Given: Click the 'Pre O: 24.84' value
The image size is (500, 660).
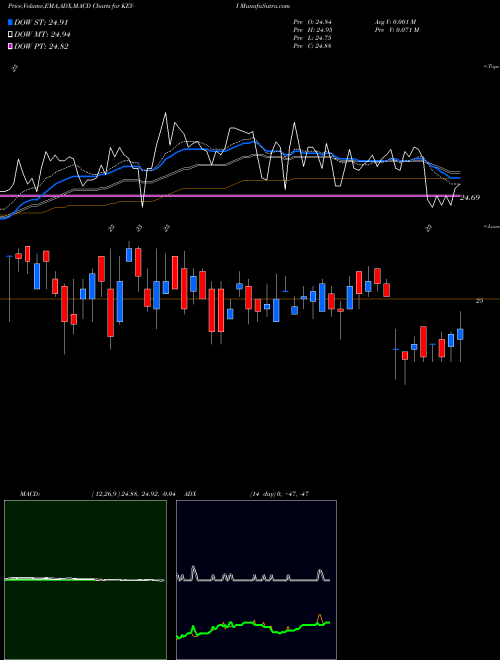Looking at the screenshot, I should (312, 22).
